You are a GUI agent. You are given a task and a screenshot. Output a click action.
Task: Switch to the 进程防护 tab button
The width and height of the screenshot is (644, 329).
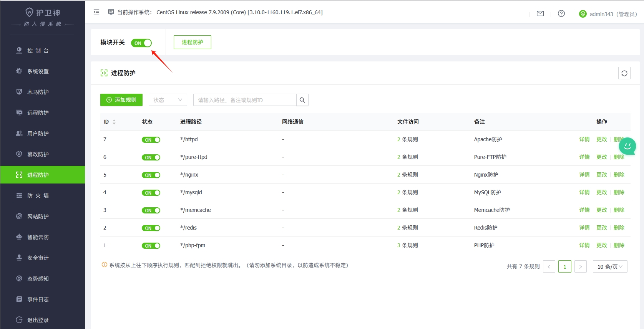pyautogui.click(x=193, y=42)
